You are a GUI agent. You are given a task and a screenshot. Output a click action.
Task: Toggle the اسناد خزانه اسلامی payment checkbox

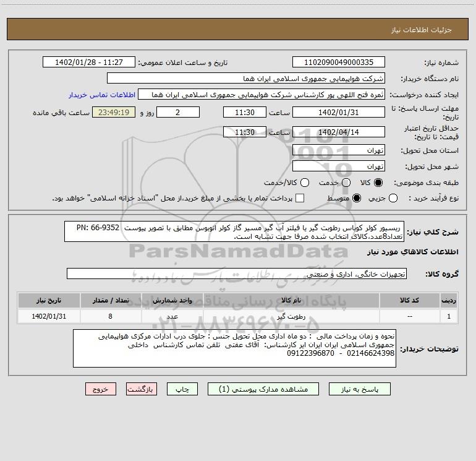pyautogui.click(x=300, y=198)
